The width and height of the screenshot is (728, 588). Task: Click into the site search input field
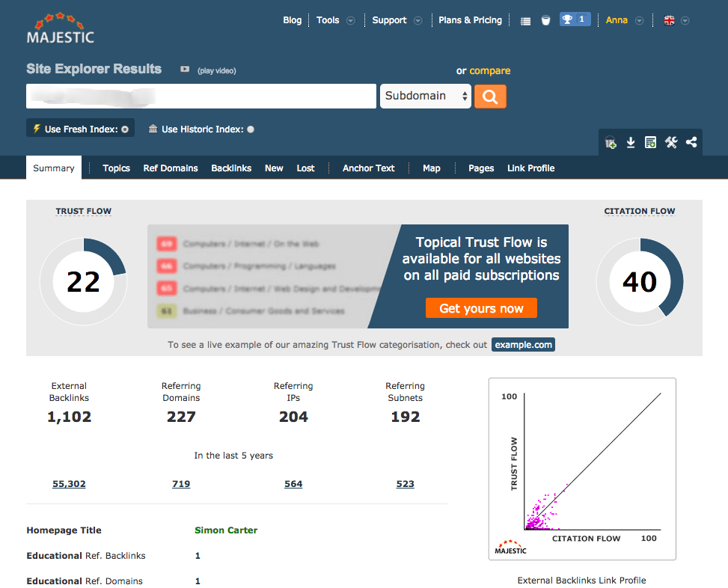tap(201, 96)
